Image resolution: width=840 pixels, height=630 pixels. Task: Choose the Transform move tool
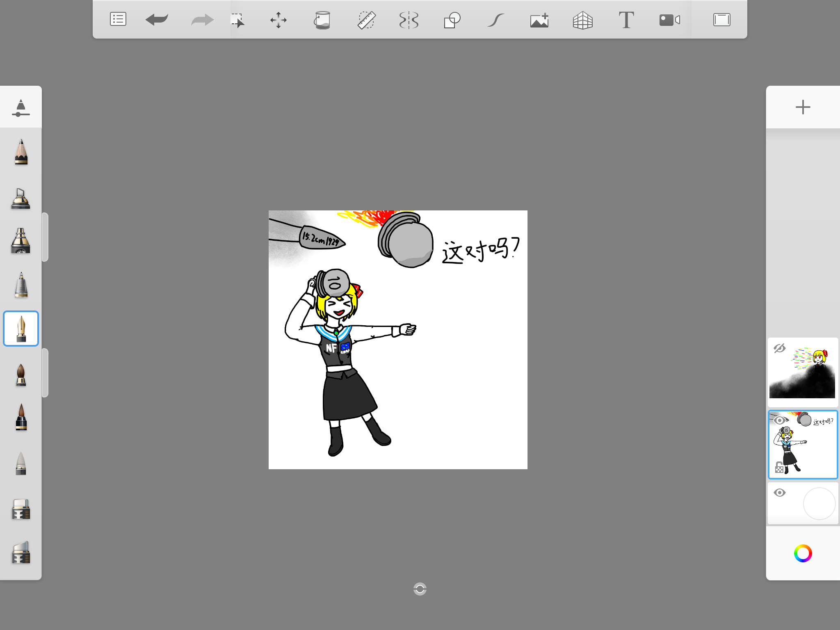click(x=278, y=20)
